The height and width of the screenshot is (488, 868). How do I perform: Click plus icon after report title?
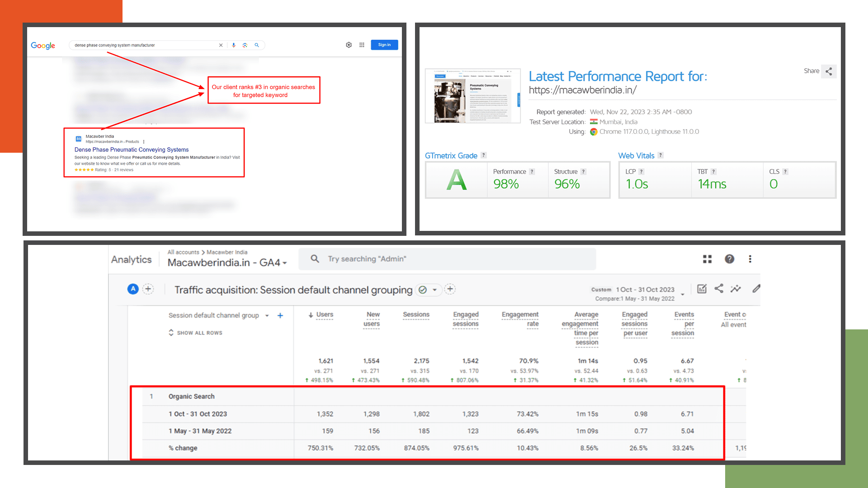pyautogui.click(x=450, y=289)
